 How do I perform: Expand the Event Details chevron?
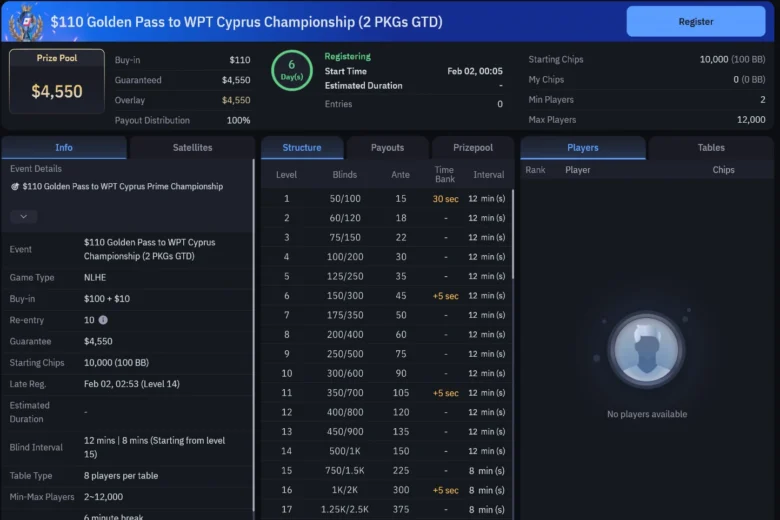pyautogui.click(x=23, y=216)
